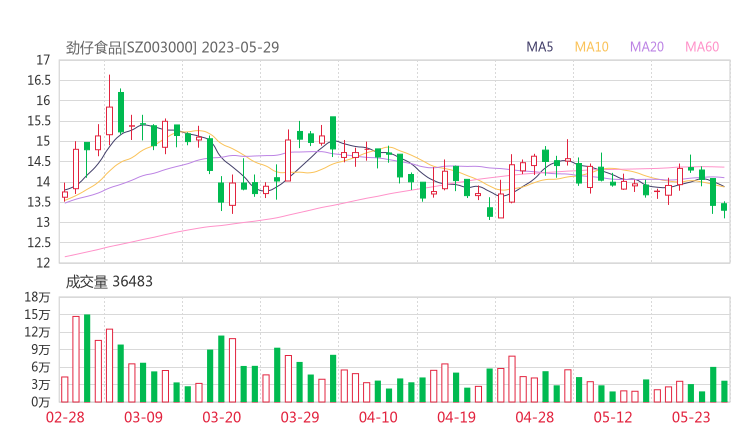Click the 18万 volume axis label
This screenshot has width=740, height=440.
tap(37, 297)
